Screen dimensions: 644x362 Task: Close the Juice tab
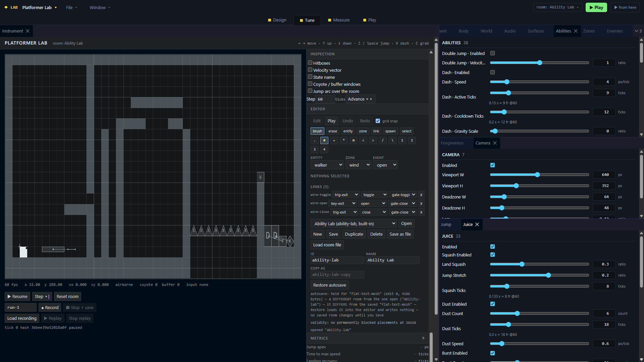(x=477, y=224)
